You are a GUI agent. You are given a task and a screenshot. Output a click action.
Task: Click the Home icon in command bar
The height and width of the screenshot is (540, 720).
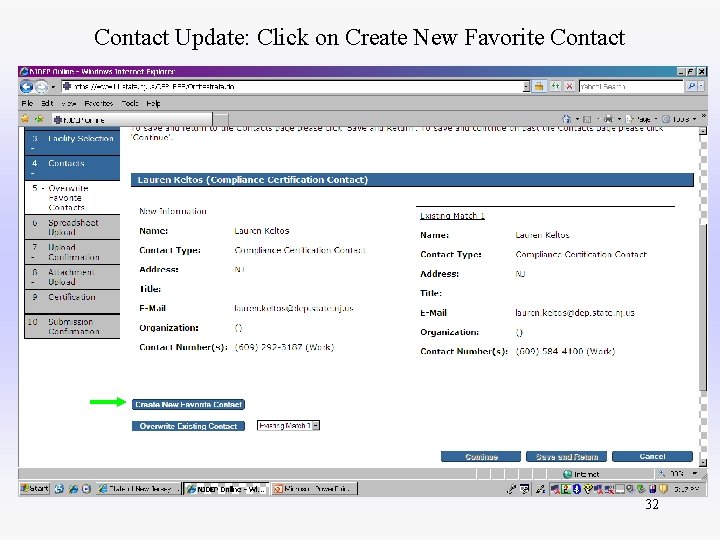566,119
